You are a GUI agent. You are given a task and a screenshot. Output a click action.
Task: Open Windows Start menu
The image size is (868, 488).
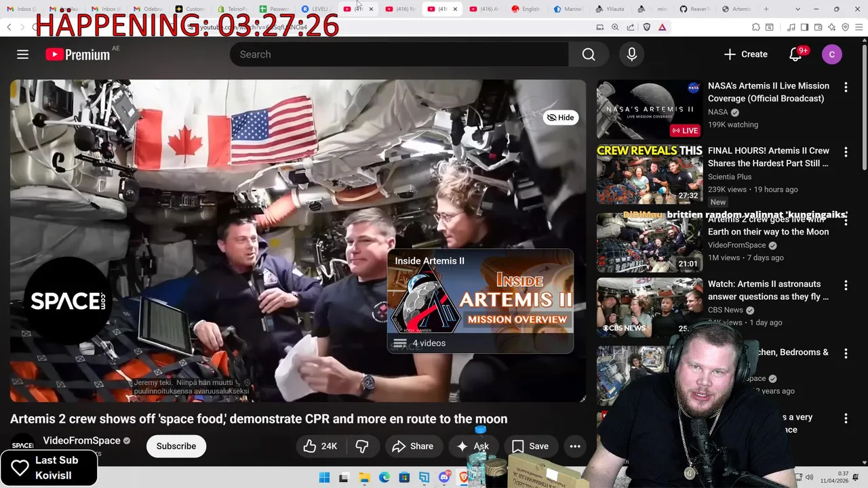[324, 477]
